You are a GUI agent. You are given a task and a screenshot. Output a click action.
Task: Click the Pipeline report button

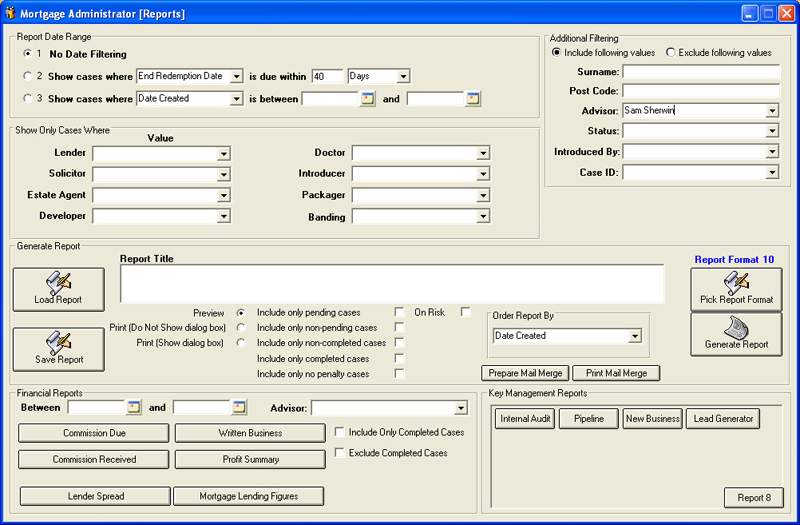coord(588,419)
